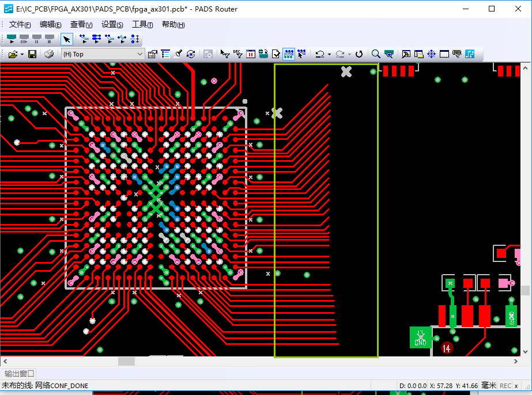This screenshot has width=532, height=395.
Task: Open the 工具(T) menu
Action: [x=142, y=24]
